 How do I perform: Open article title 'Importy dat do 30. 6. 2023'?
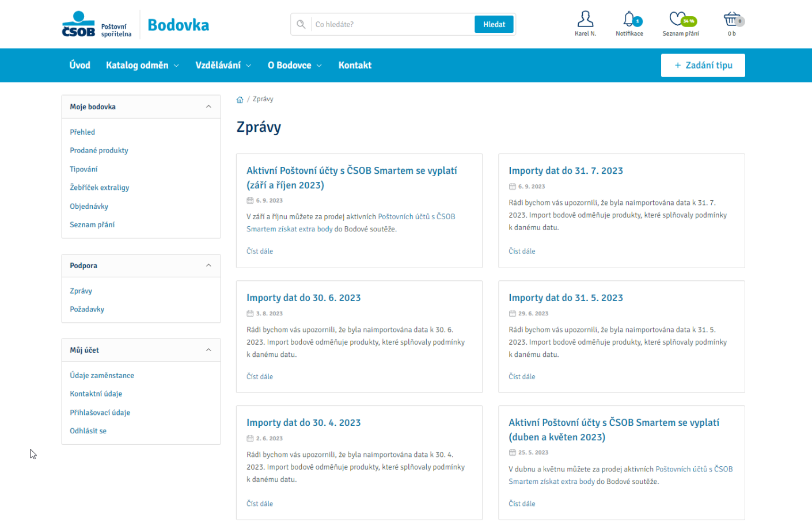[x=303, y=298]
